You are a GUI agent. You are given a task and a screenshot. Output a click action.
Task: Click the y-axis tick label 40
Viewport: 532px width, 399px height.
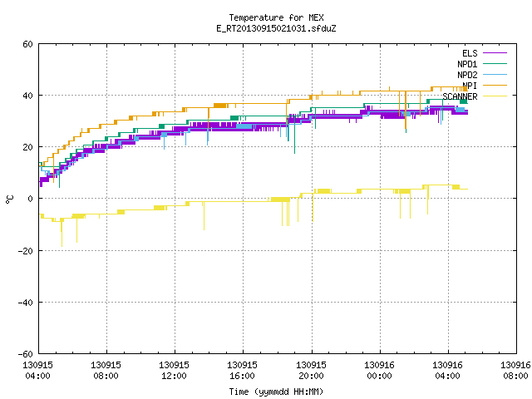[27, 96]
